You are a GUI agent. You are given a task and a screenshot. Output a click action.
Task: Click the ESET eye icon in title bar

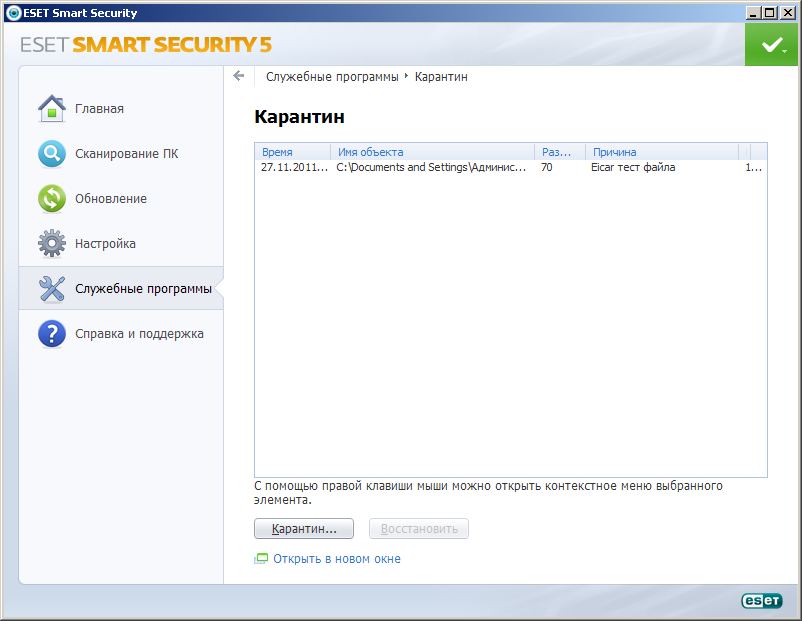coord(14,13)
